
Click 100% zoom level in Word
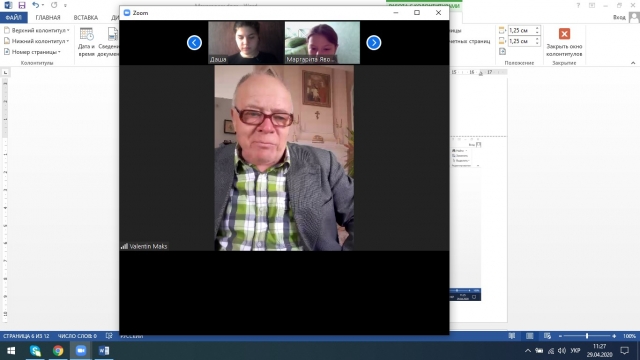(x=629, y=336)
